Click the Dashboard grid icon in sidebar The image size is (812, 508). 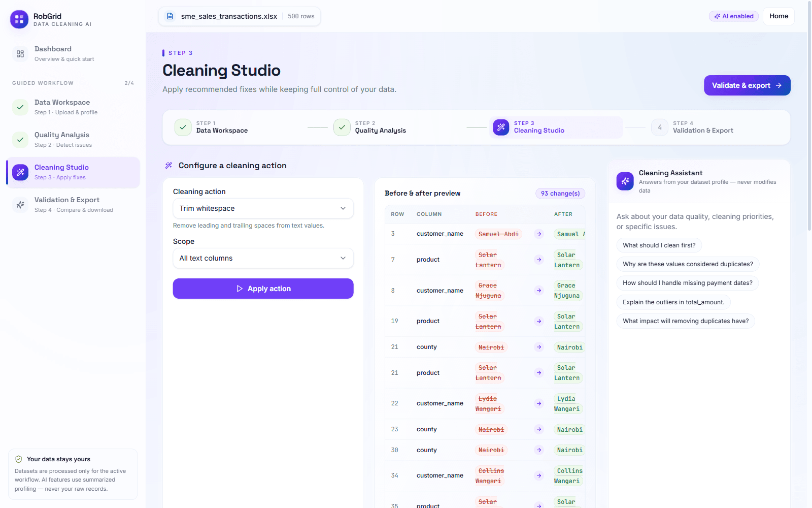tap(20, 53)
